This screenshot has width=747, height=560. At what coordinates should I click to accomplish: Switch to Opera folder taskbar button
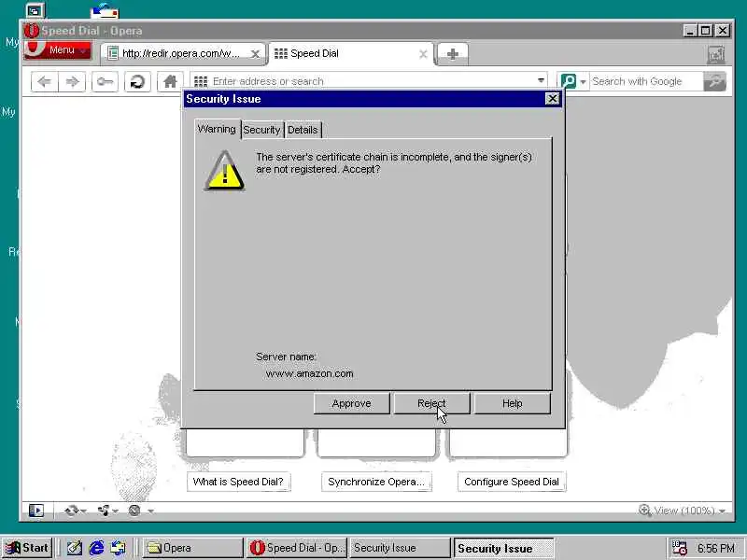[x=193, y=548]
